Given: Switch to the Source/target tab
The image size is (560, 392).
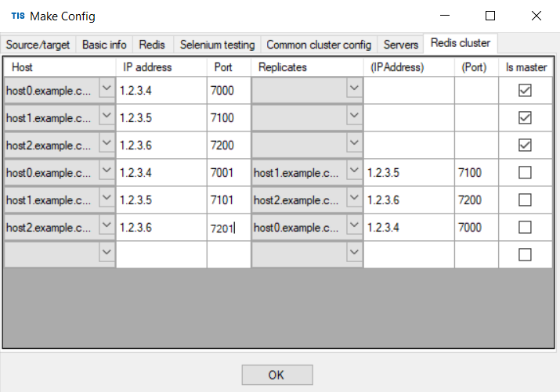Looking at the screenshot, I should pyautogui.click(x=38, y=45).
